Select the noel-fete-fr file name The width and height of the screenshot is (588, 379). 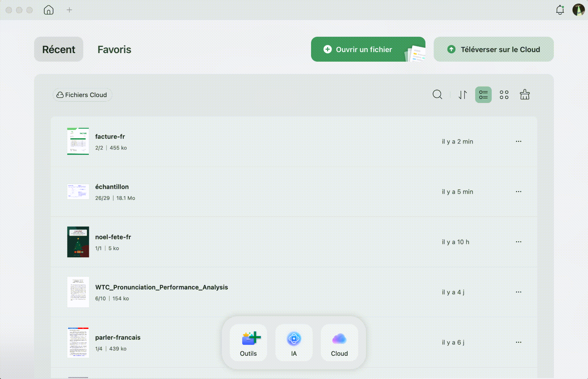113,237
